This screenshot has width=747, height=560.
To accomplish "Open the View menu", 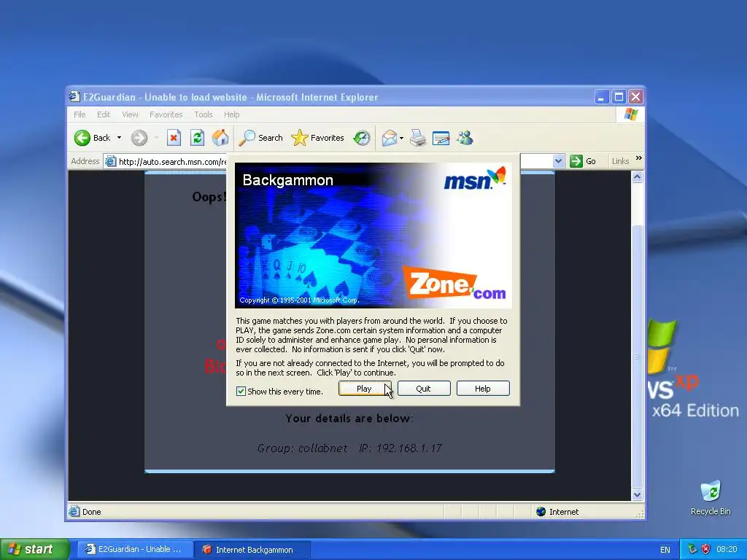I will tap(130, 114).
